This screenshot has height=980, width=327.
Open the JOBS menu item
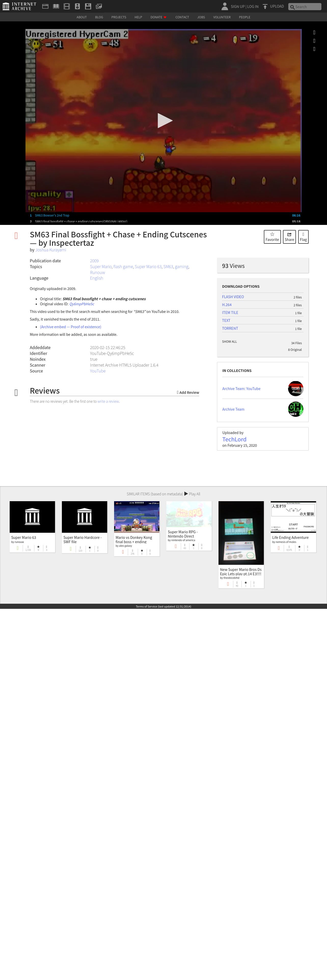coord(201,17)
